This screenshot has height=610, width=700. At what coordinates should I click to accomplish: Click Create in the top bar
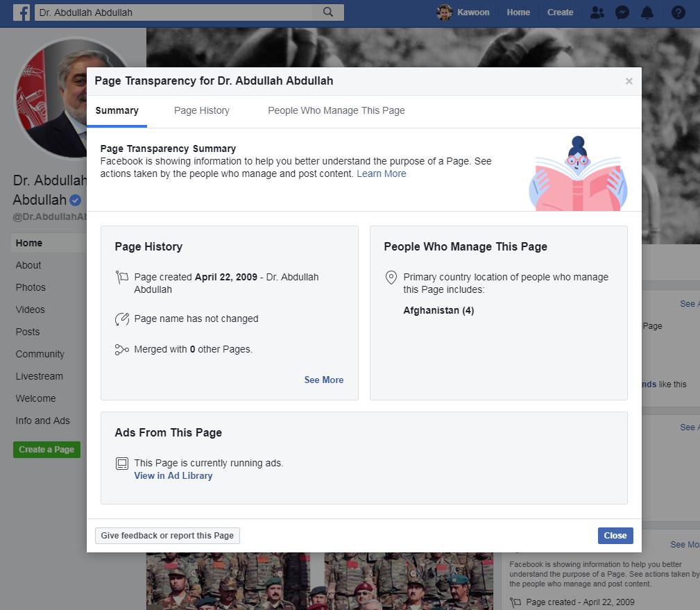[x=561, y=12]
